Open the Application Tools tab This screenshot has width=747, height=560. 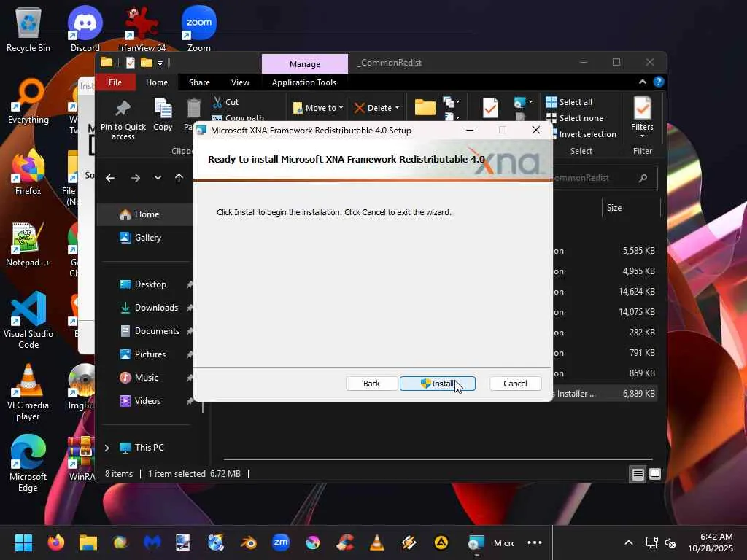pos(304,82)
